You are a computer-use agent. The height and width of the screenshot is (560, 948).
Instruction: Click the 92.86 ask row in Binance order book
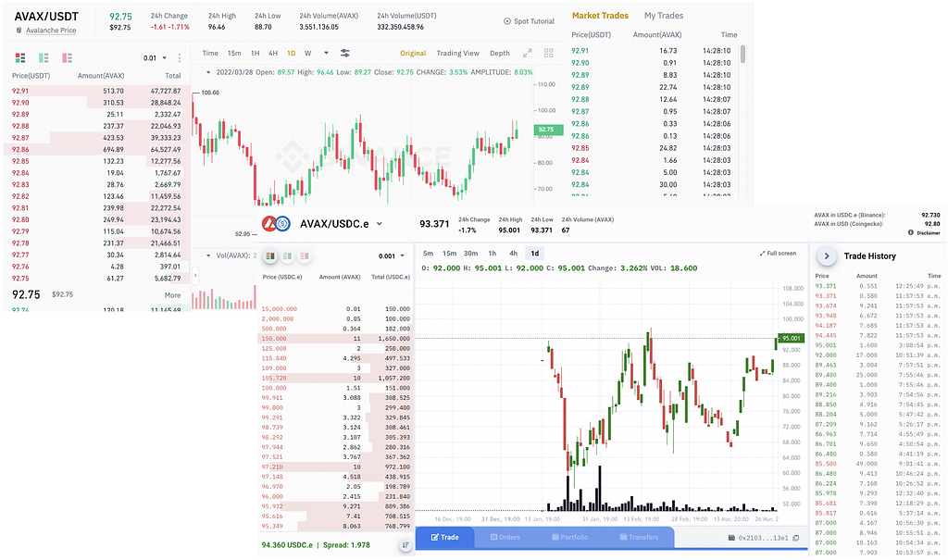pyautogui.click(x=96, y=149)
